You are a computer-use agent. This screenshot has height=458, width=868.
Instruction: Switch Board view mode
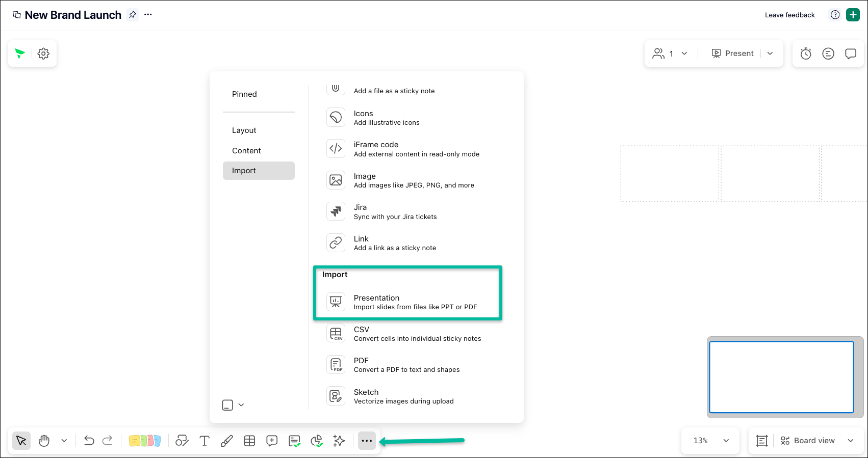pyautogui.click(x=808, y=441)
